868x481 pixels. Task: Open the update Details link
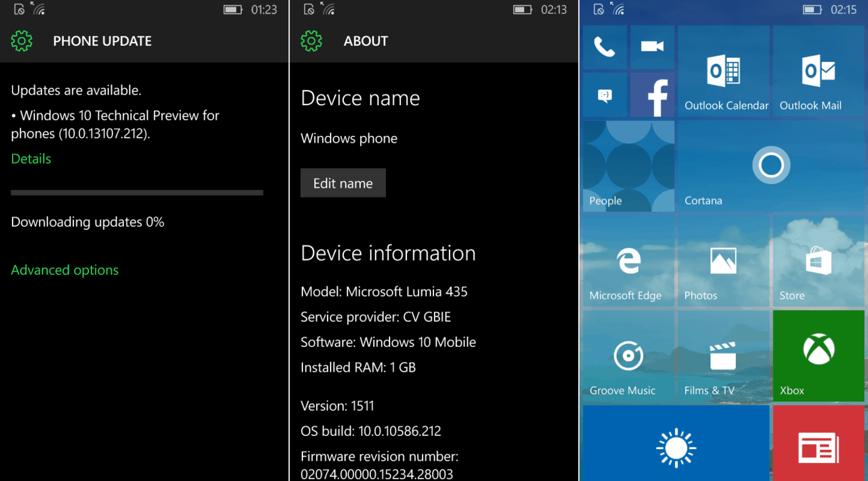(31, 158)
